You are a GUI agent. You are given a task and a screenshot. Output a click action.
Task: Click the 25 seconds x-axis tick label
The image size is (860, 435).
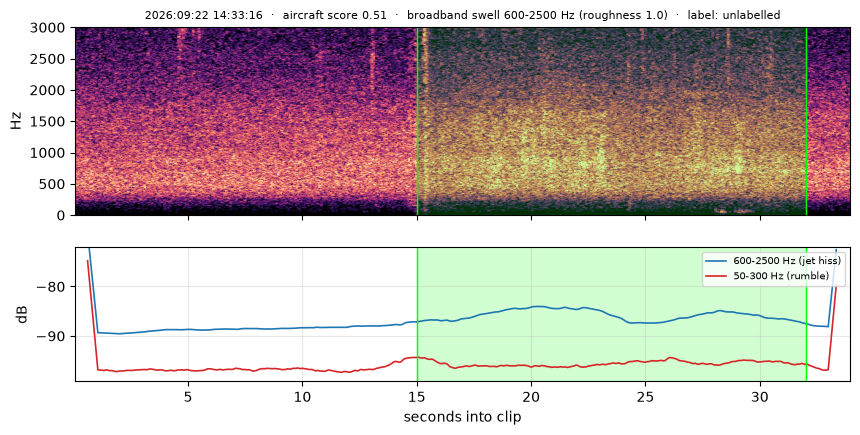pyautogui.click(x=645, y=396)
